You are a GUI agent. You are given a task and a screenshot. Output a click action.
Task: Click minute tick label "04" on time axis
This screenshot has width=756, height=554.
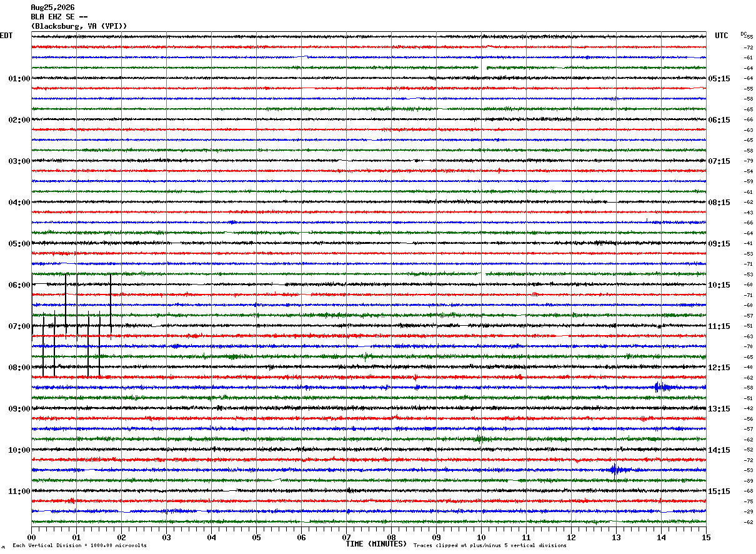coord(211,537)
